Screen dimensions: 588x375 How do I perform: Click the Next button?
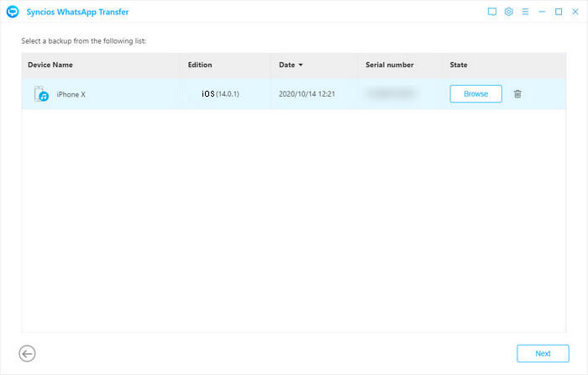(x=543, y=354)
